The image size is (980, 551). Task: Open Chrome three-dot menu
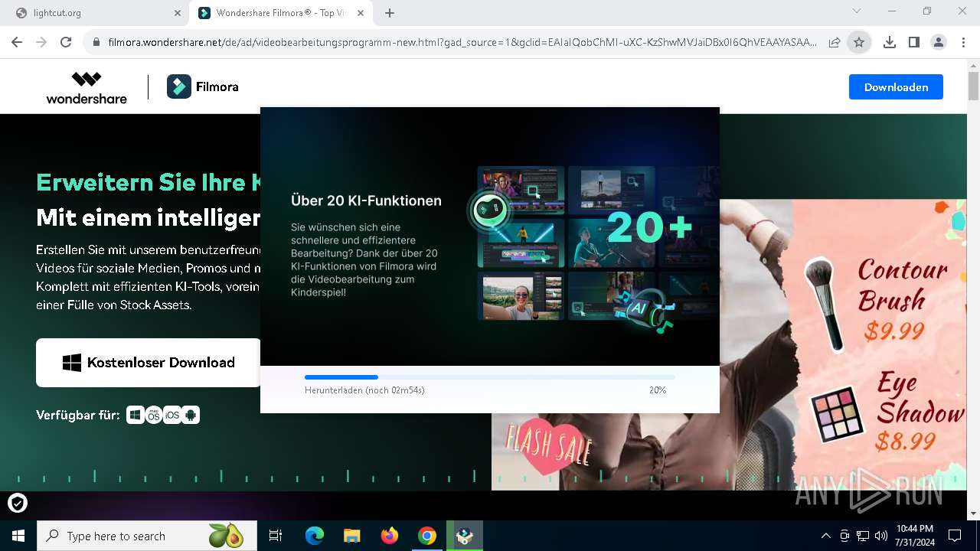click(963, 42)
